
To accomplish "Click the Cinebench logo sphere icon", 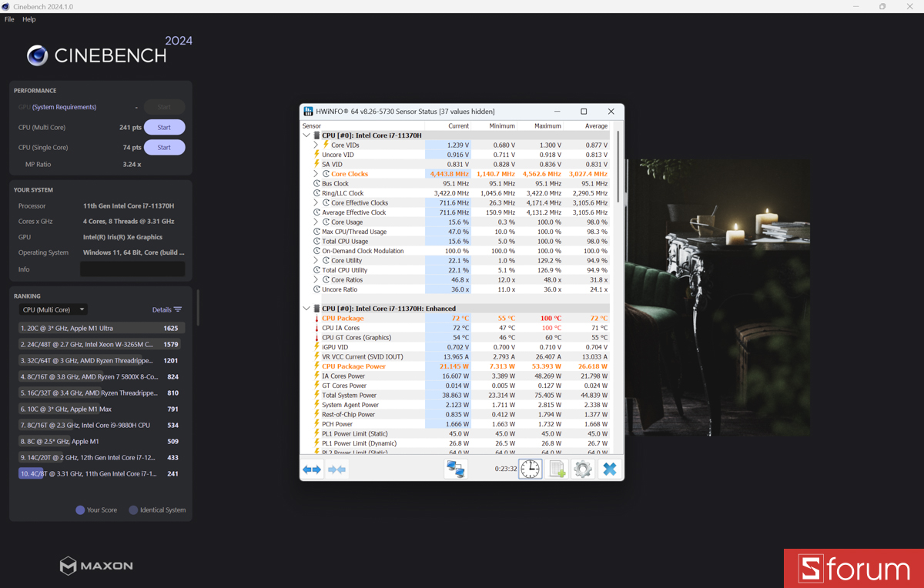I will [37, 55].
